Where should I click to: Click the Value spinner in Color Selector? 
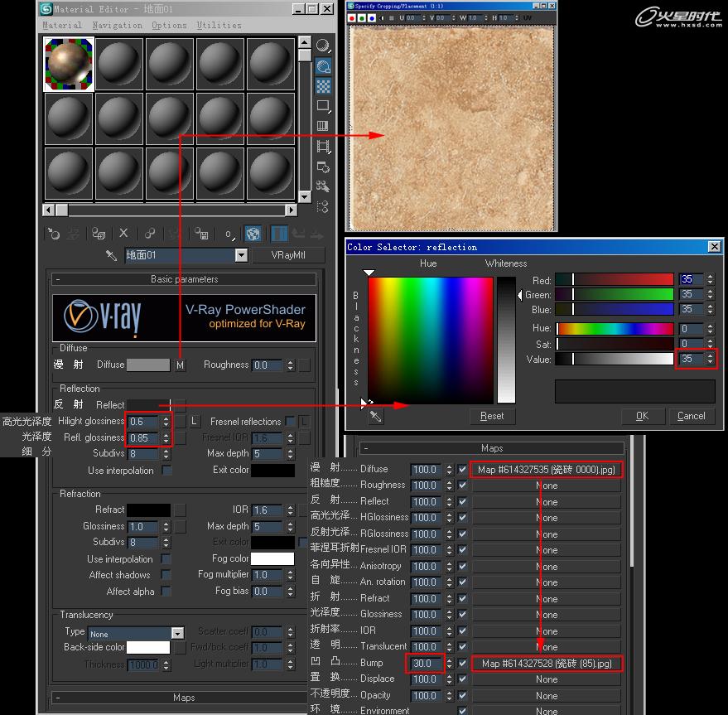710,359
